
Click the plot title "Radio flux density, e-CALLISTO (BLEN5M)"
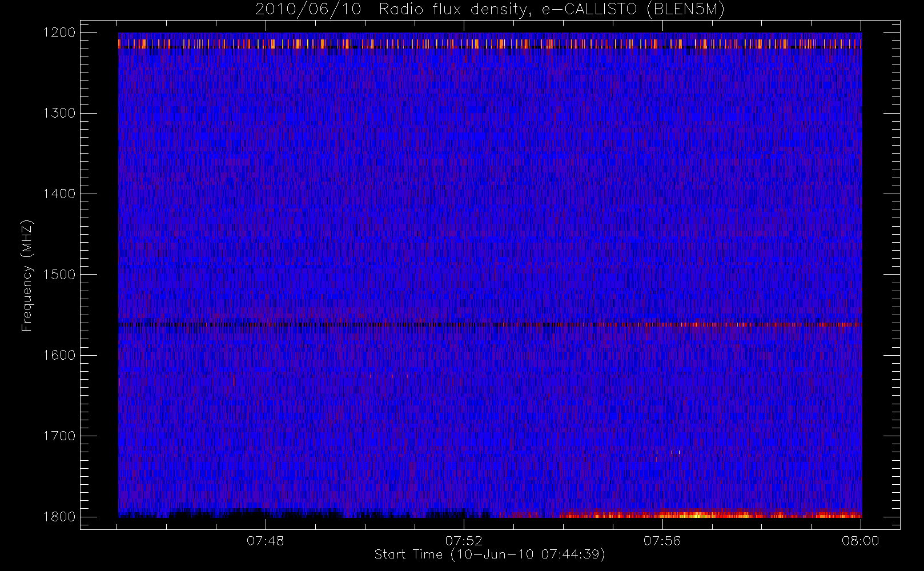point(552,10)
